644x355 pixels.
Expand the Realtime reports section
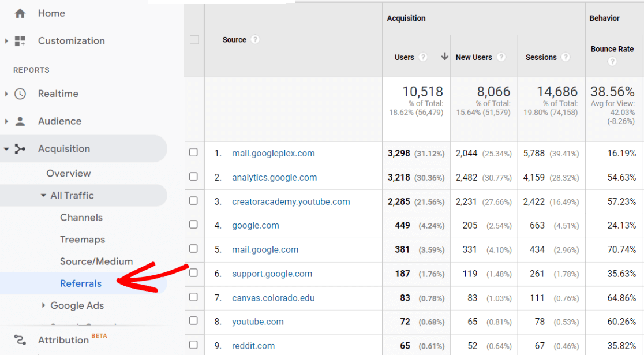6,94
